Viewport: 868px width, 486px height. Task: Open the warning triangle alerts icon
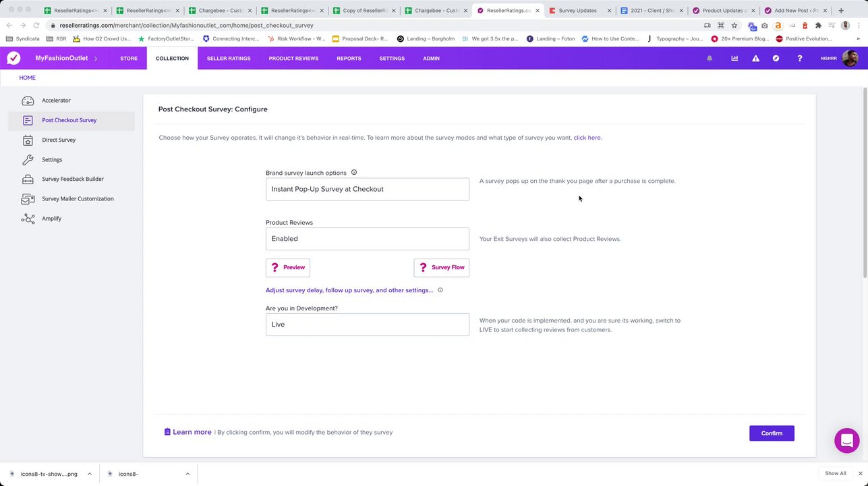pyautogui.click(x=755, y=59)
